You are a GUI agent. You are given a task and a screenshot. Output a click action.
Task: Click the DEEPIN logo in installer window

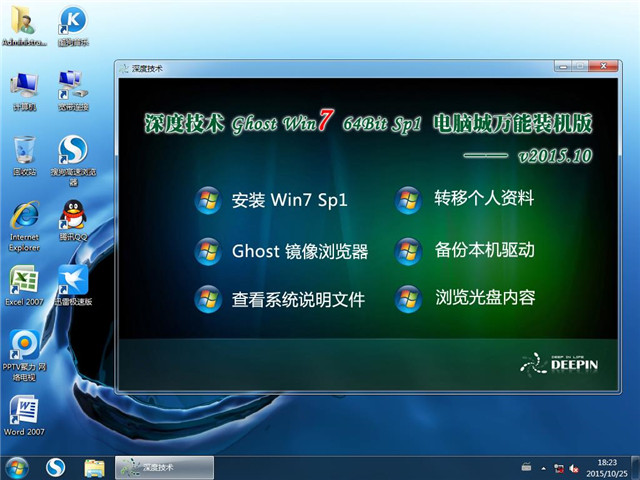559,364
